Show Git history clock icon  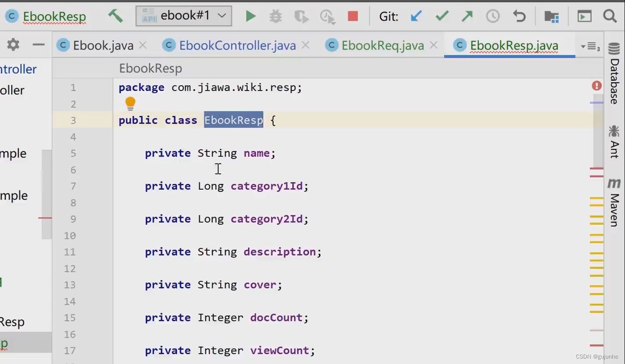click(x=493, y=16)
